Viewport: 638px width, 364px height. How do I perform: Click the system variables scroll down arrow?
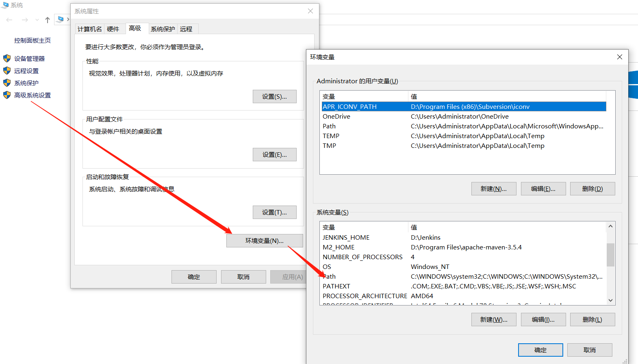(x=610, y=301)
